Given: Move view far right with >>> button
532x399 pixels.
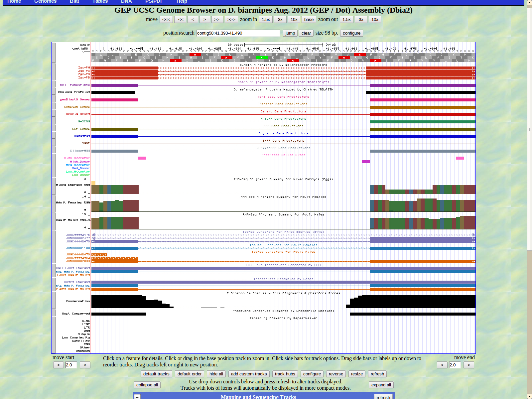Looking at the screenshot, I should click(231, 20).
